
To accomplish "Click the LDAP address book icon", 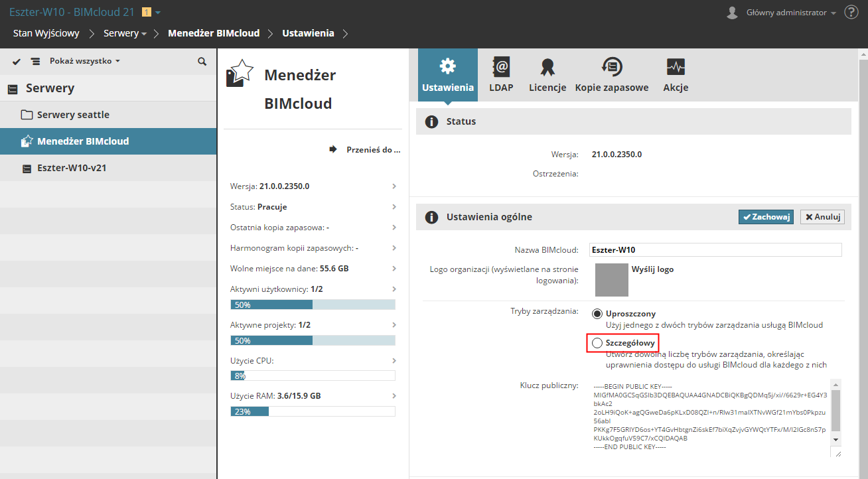I will tap(501, 66).
